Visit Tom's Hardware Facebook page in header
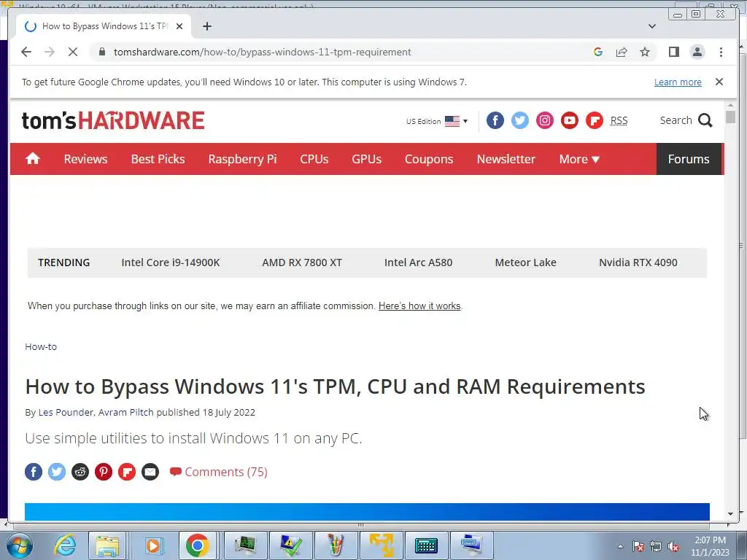Image resolution: width=747 pixels, height=560 pixels. click(x=495, y=120)
